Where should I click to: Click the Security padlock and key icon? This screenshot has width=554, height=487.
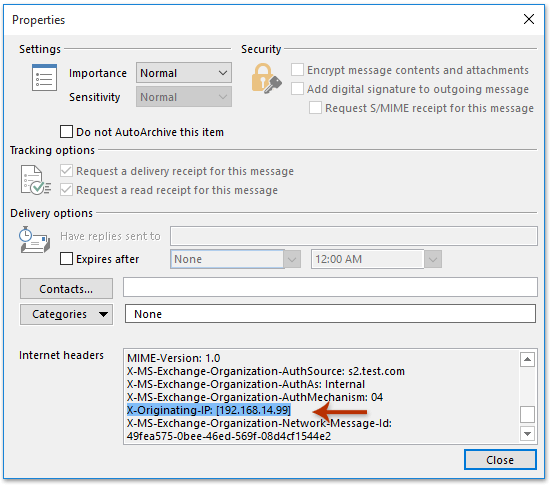266,78
